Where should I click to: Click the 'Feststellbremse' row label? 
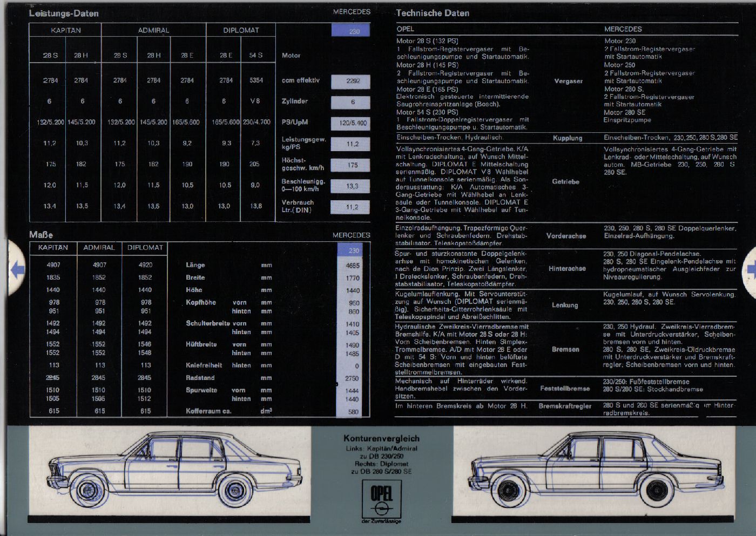[x=565, y=389]
